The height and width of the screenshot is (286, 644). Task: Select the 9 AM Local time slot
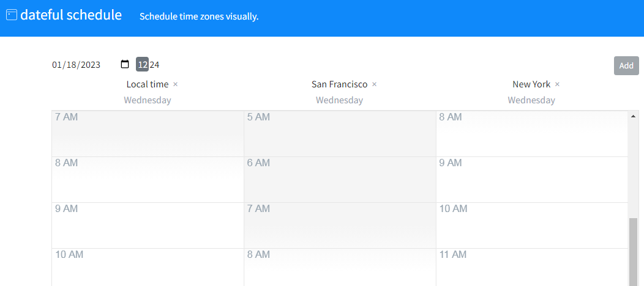[148, 226]
